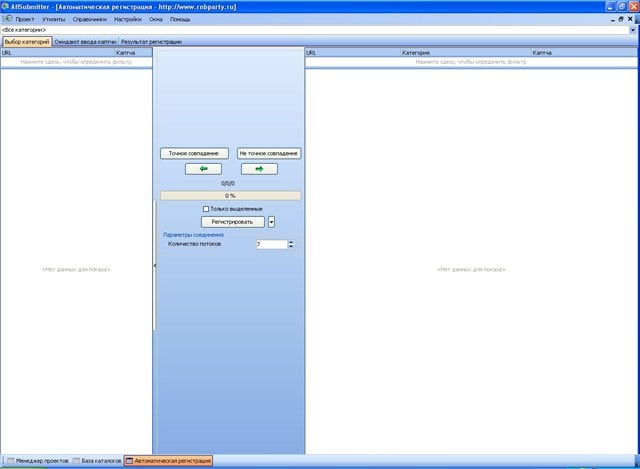Open the Окна menu
This screenshot has width=640, height=469.
click(156, 19)
